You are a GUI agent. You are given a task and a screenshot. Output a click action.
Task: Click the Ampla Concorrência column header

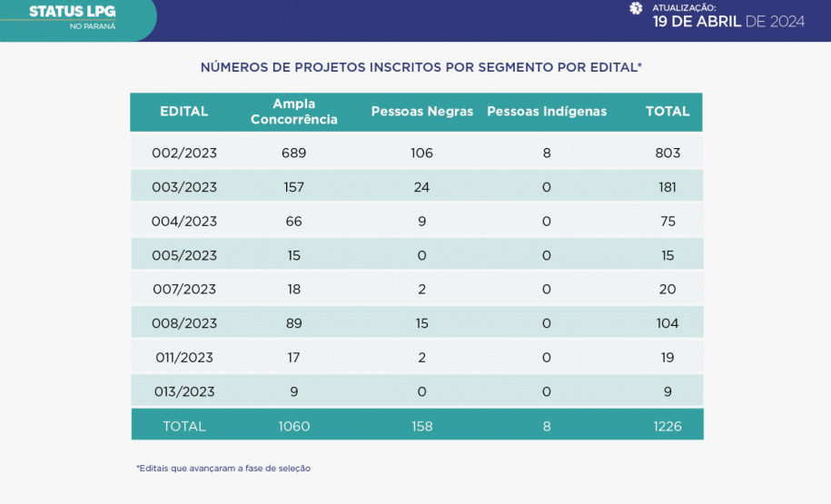point(293,112)
